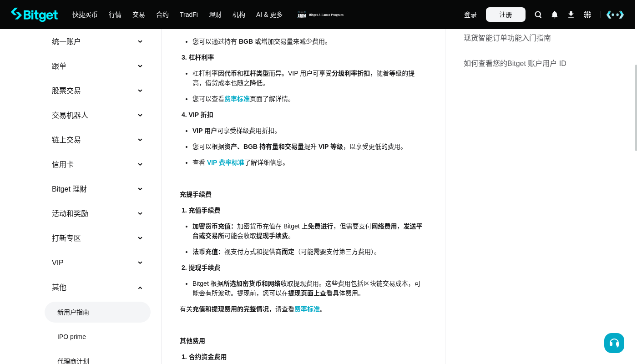
Task: Select IPO prime in the sidebar
Action: pyautogui.click(x=97, y=337)
